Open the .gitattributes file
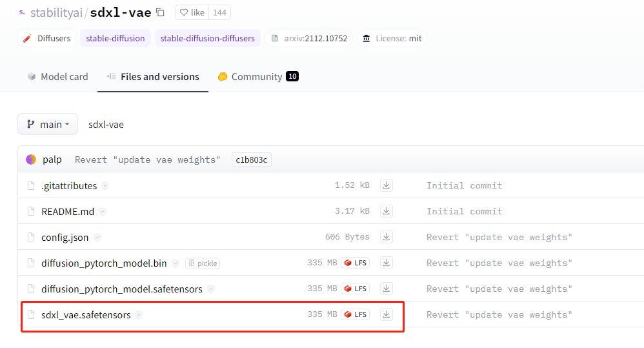 (69, 186)
